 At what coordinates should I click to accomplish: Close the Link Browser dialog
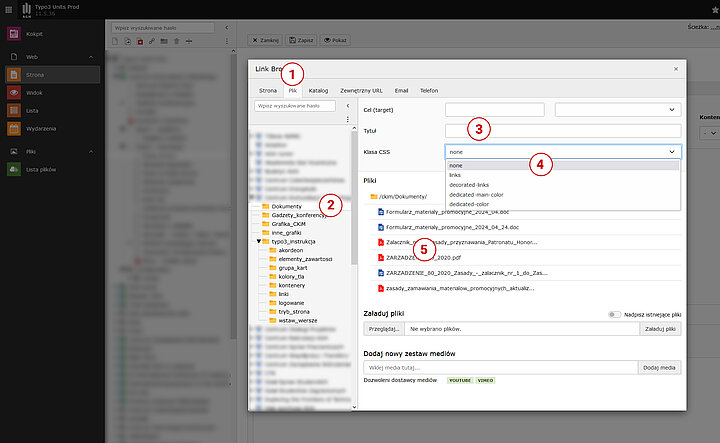(x=676, y=69)
